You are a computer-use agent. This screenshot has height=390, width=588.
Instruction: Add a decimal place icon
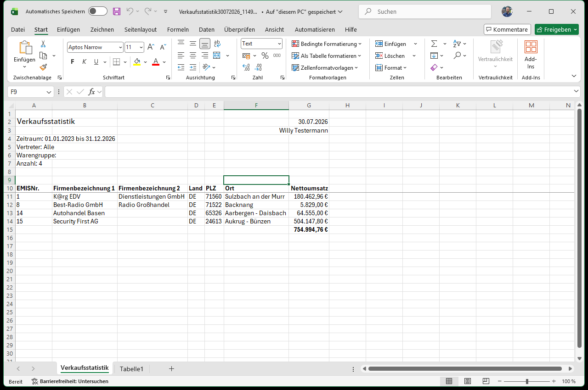[x=246, y=67]
